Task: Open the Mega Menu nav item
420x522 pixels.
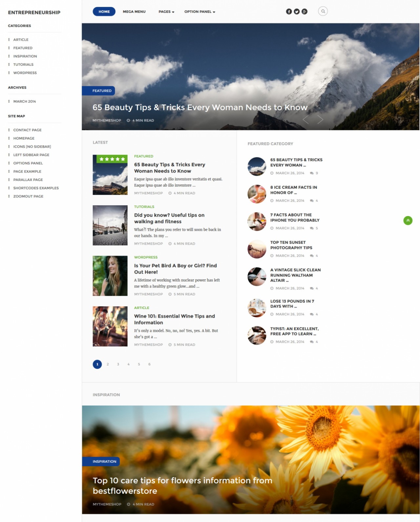Action: click(134, 11)
